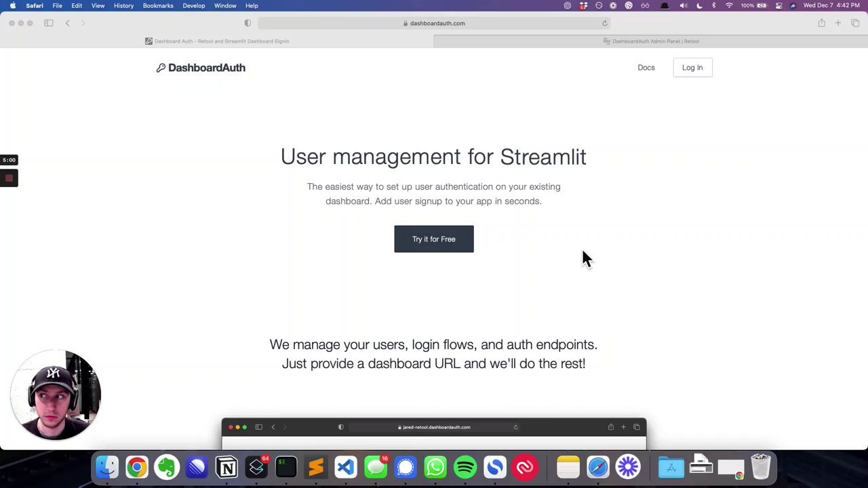The height and width of the screenshot is (488, 868).
Task: Open the Bookmarks menu
Action: tap(158, 5)
